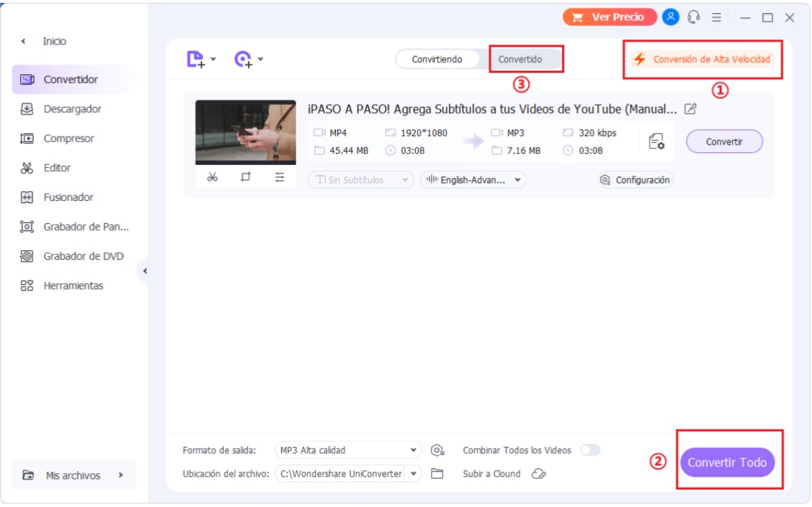Screen dimensions: 812x507
Task: Click the crop icon under video thumbnail
Action: [x=246, y=177]
